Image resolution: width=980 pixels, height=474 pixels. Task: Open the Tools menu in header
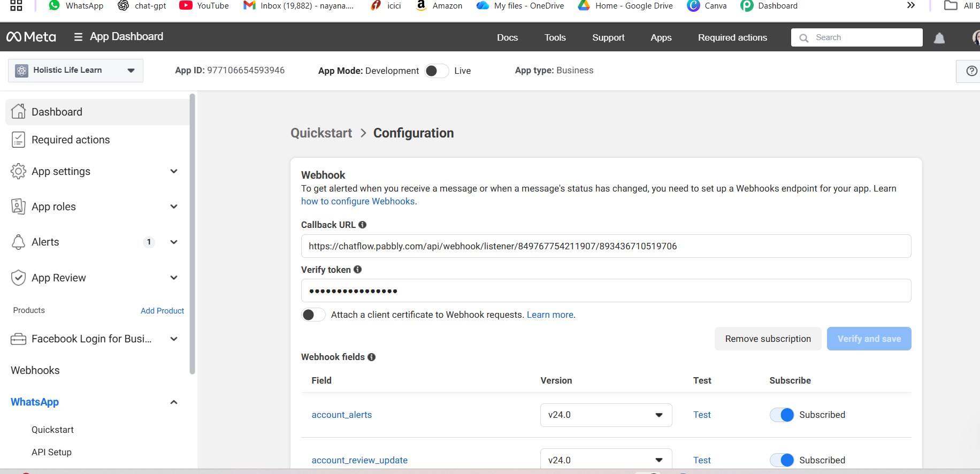(x=555, y=37)
